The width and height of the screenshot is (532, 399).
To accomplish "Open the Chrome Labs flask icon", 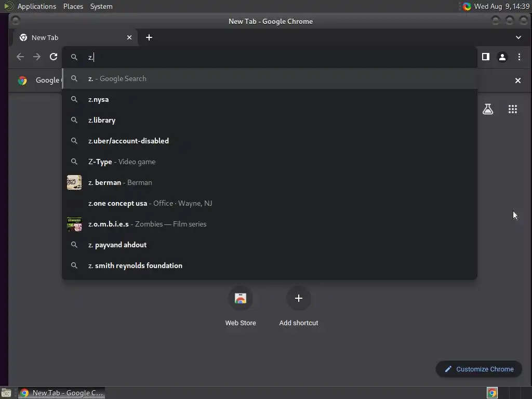I will tap(487, 109).
